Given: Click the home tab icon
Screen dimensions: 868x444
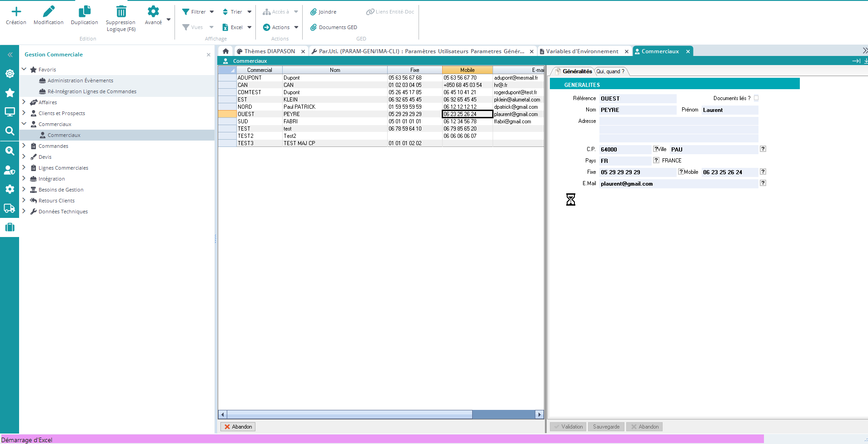Looking at the screenshot, I should point(225,51).
